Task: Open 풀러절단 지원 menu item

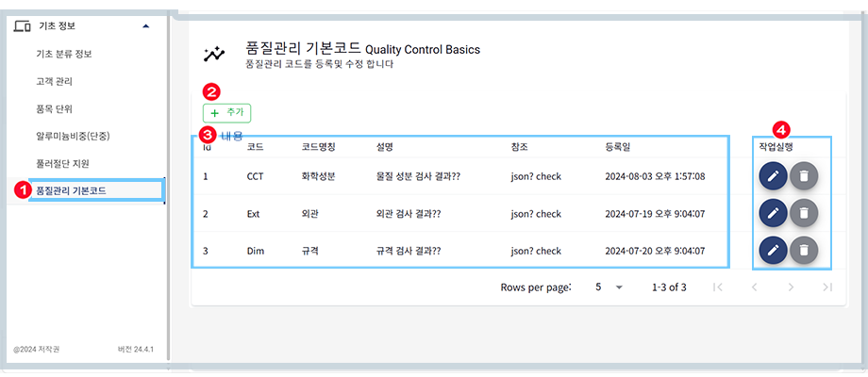Action: [x=62, y=163]
